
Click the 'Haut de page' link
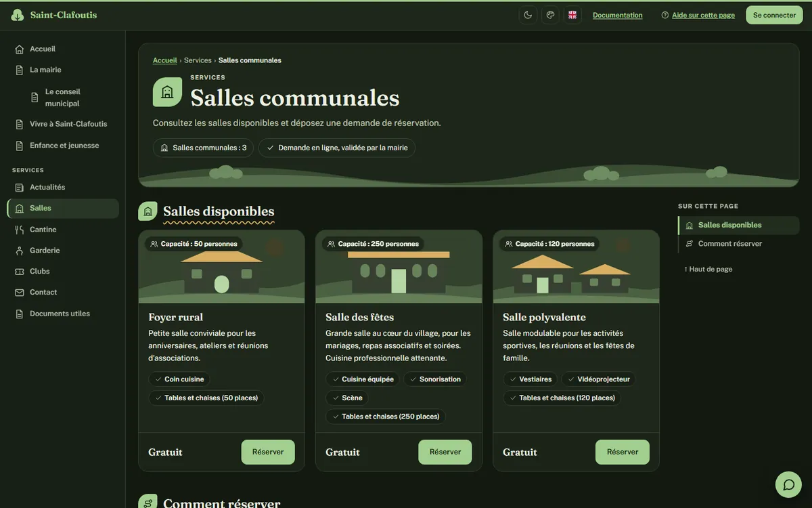coord(708,269)
